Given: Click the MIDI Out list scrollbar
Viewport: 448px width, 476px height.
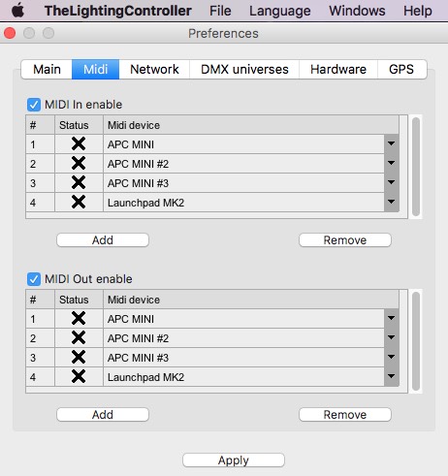Looking at the screenshot, I should 416,341.
